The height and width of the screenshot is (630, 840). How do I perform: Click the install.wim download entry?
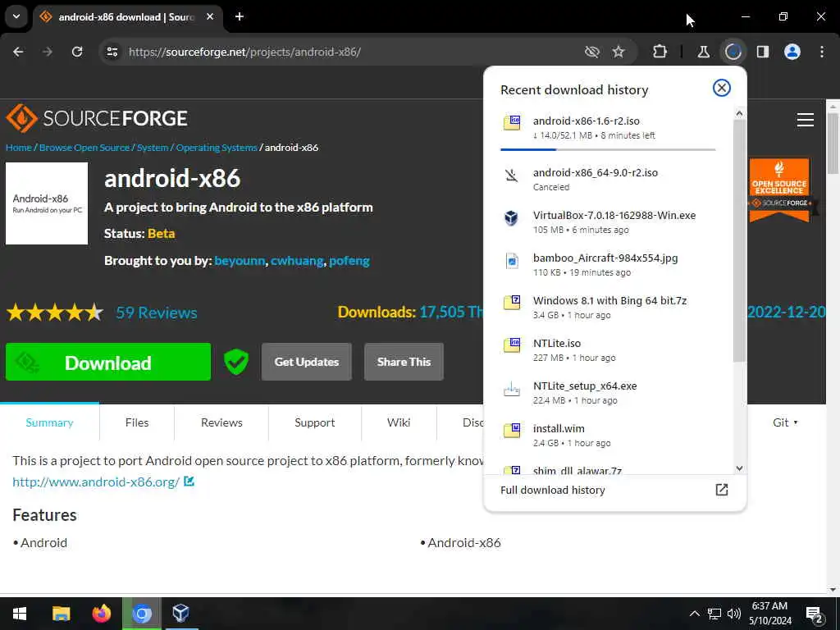[x=608, y=435]
